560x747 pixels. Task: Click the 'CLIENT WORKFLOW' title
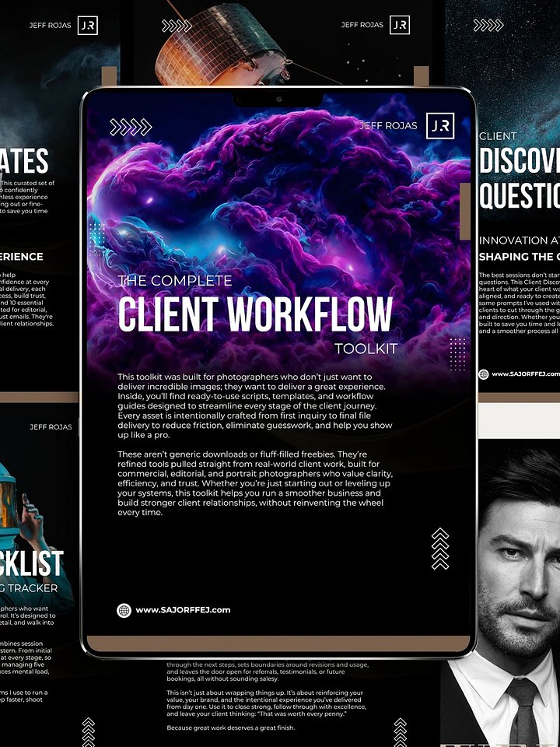tap(255, 314)
